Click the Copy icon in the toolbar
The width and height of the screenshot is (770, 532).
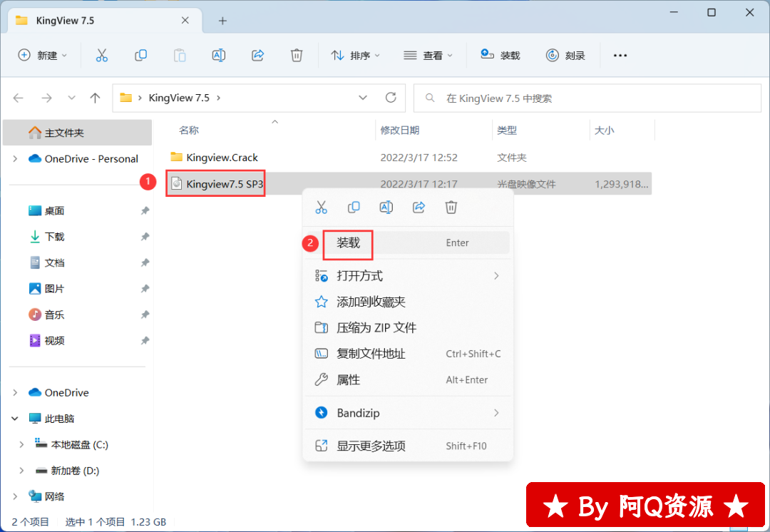pos(140,55)
